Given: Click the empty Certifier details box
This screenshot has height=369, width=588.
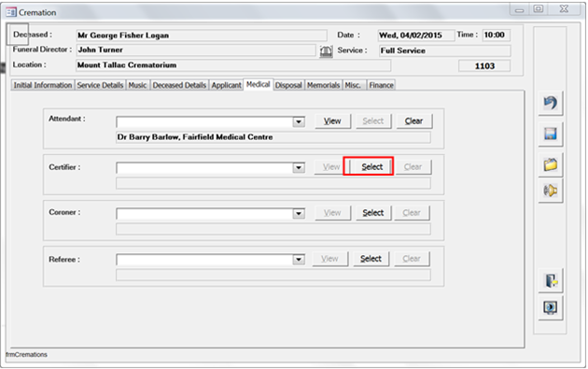Looking at the screenshot, I should pyautogui.click(x=273, y=183).
